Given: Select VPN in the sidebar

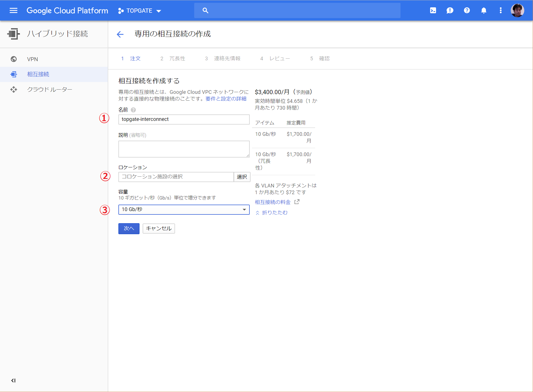Looking at the screenshot, I should [x=33, y=59].
